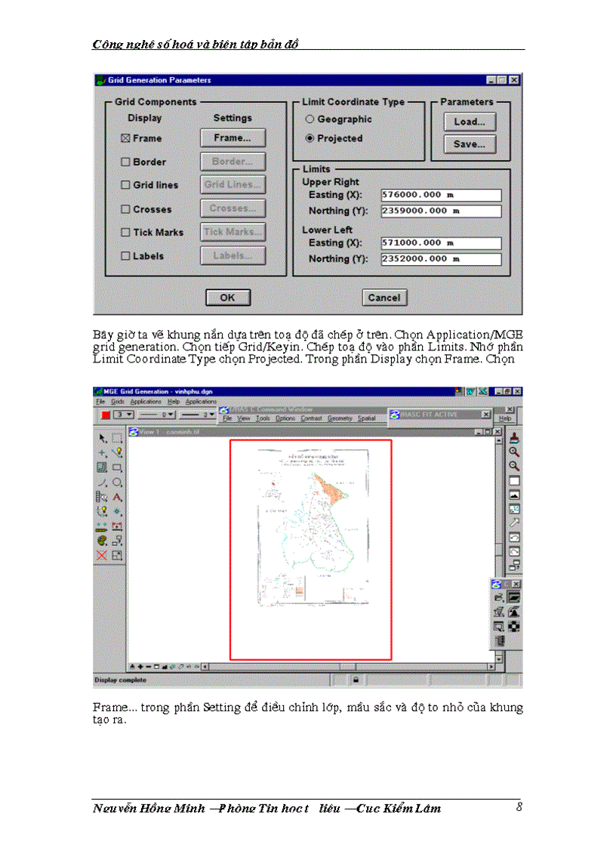Click the Load... parameters button
Image resolution: width=616 pixels, height=848 pixels.
(x=469, y=122)
